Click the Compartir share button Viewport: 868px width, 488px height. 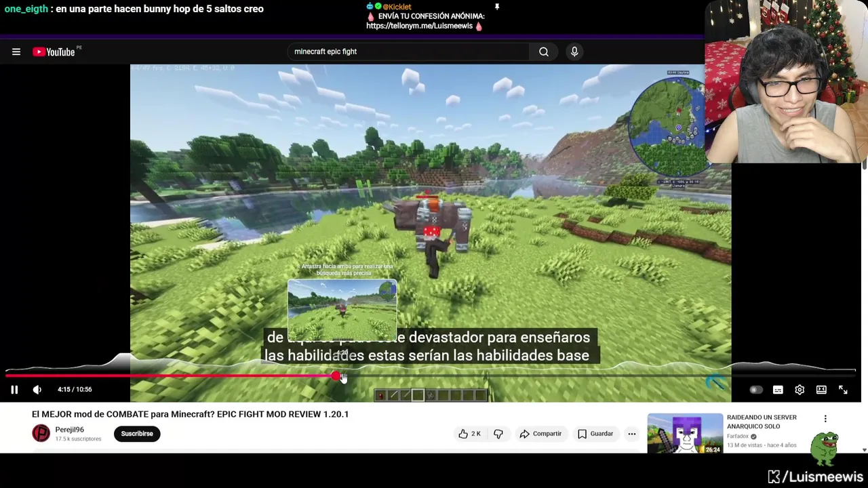[x=540, y=434]
